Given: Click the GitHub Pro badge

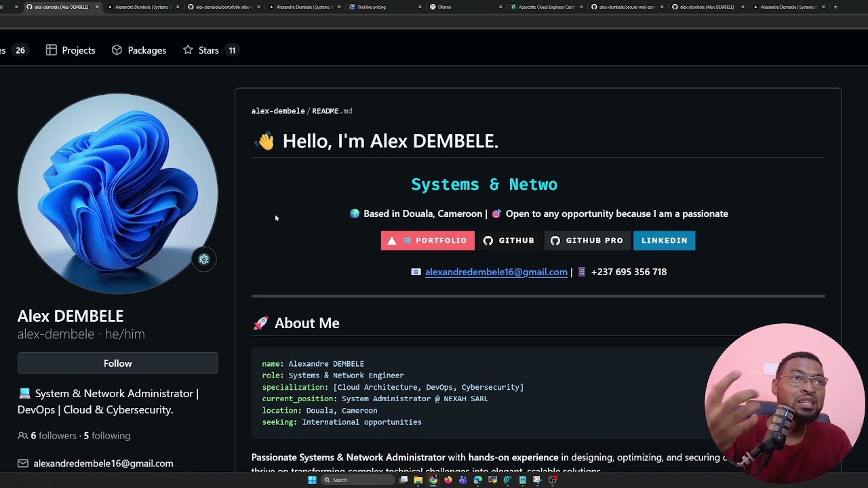Looking at the screenshot, I should pyautogui.click(x=587, y=241).
